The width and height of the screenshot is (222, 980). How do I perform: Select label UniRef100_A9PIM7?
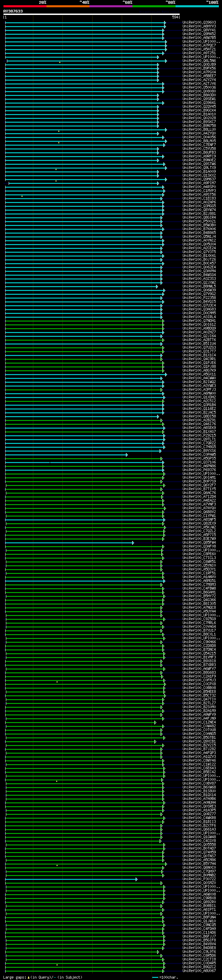coord(199,183)
